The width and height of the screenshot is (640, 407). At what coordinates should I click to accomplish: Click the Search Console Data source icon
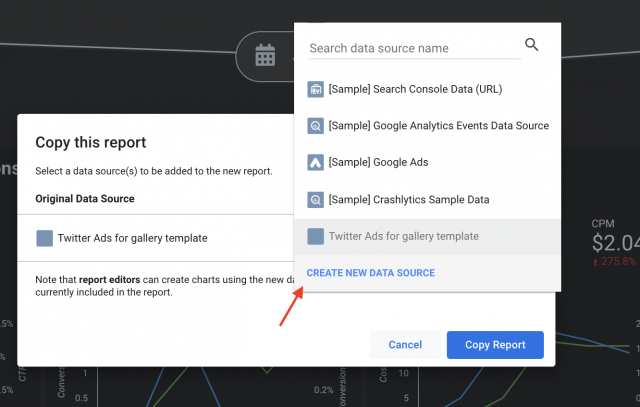tap(316, 89)
